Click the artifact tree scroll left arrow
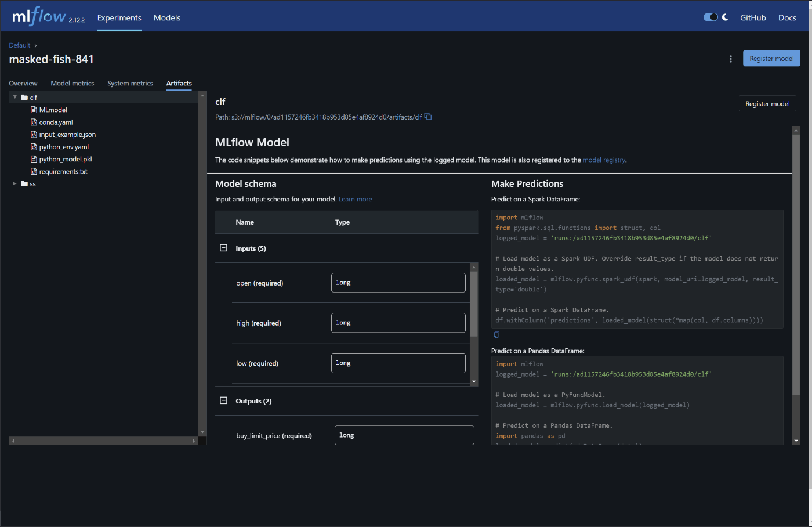Screen dimensions: 812x527 point(13,441)
